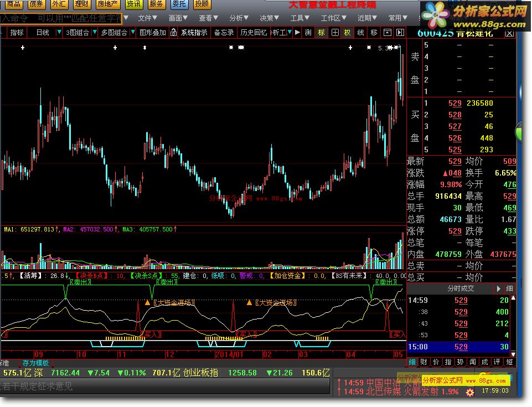Click the 服务 button
Image resolution: width=532 pixels, height=407 pixels.
(156, 4)
